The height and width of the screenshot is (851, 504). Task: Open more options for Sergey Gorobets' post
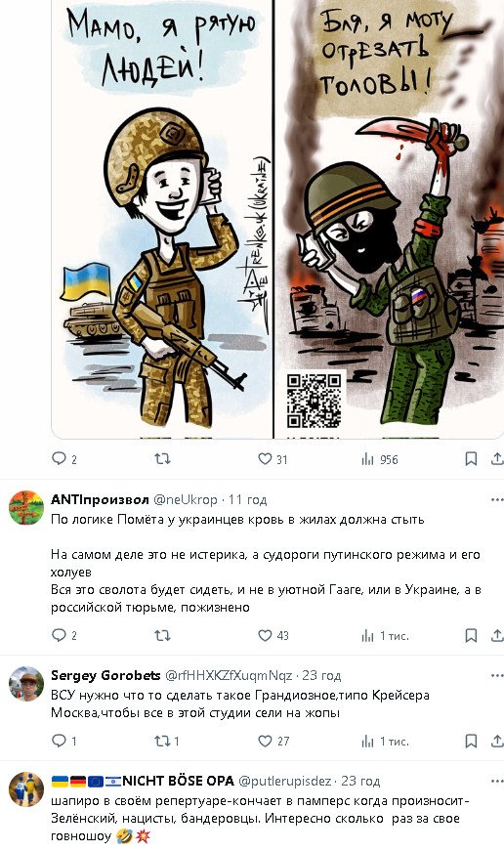click(x=497, y=676)
